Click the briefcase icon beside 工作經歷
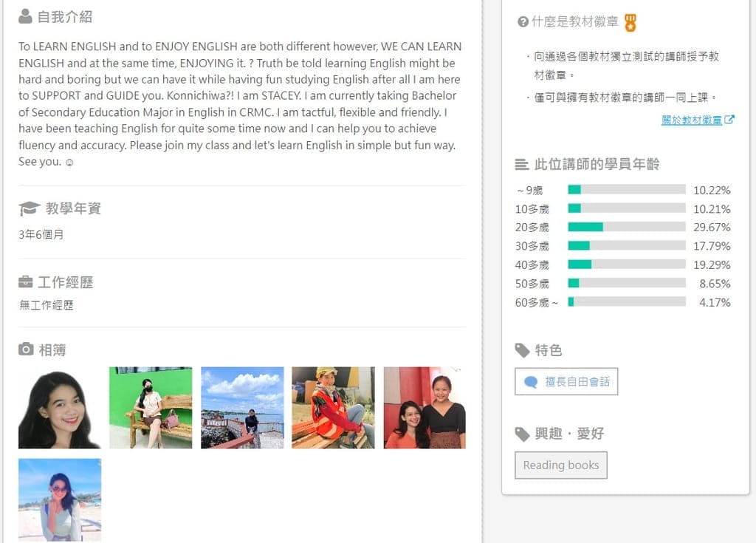This screenshot has height=543, width=756. click(x=26, y=282)
